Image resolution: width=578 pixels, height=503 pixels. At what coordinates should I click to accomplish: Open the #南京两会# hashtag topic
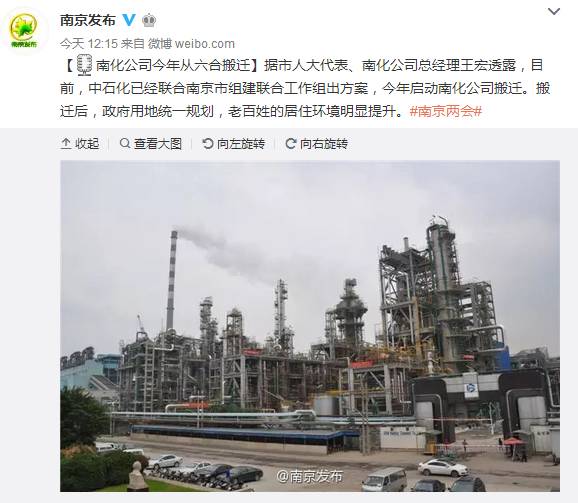pos(446,111)
